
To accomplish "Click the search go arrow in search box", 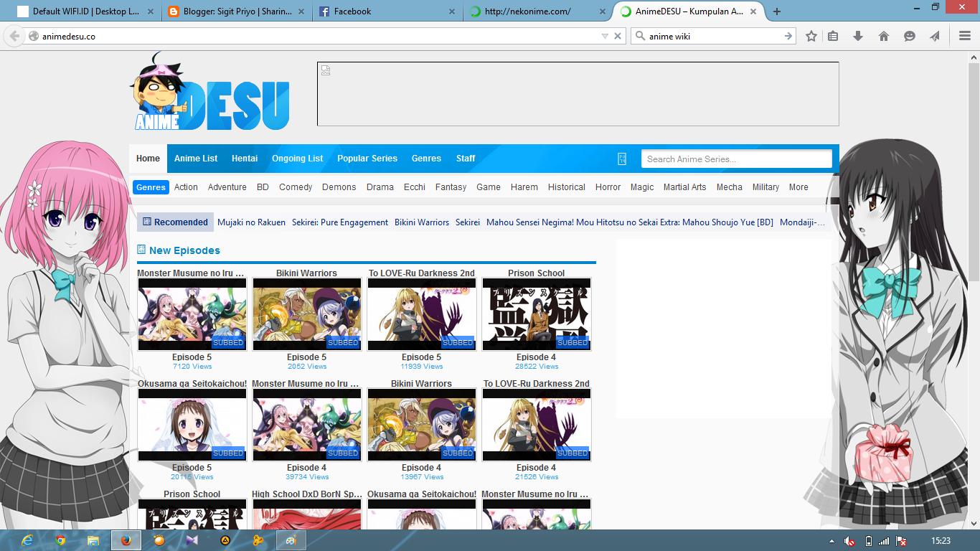I will click(x=788, y=36).
